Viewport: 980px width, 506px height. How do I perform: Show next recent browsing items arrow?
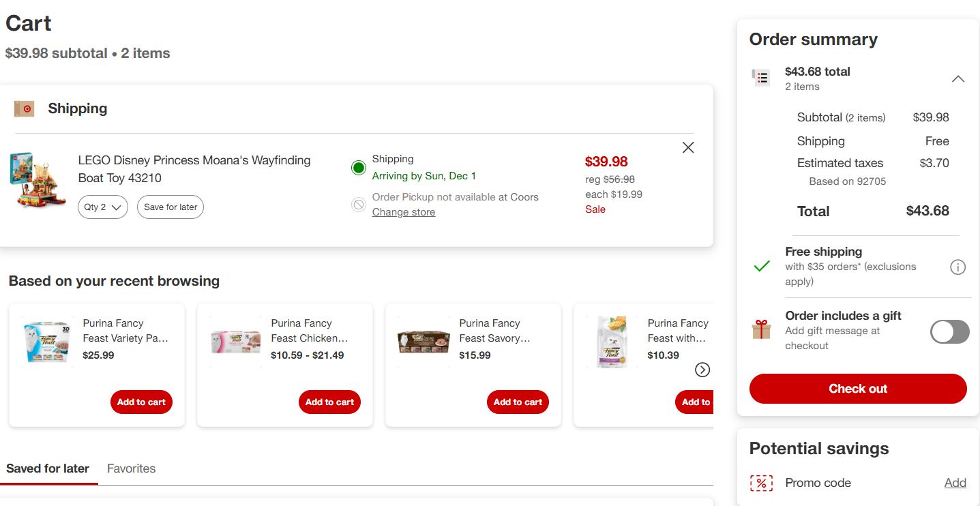point(702,370)
